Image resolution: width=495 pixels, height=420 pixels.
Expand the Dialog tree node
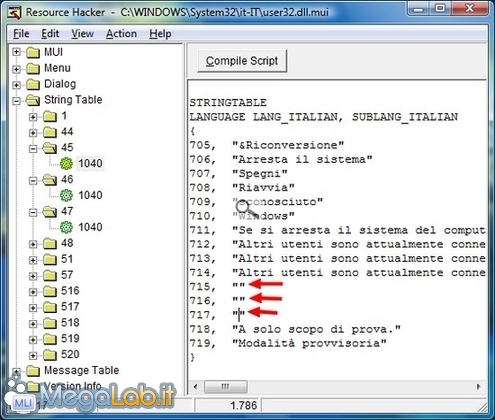tap(16, 85)
